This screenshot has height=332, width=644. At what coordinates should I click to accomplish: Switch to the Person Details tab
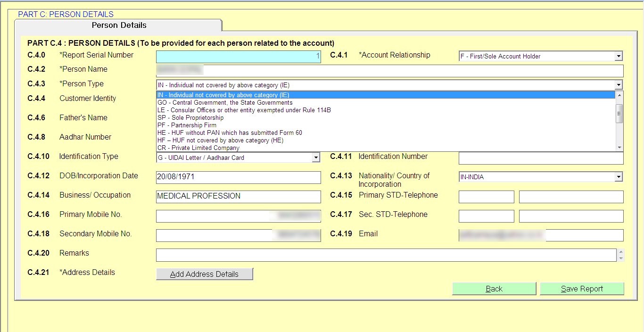119,25
